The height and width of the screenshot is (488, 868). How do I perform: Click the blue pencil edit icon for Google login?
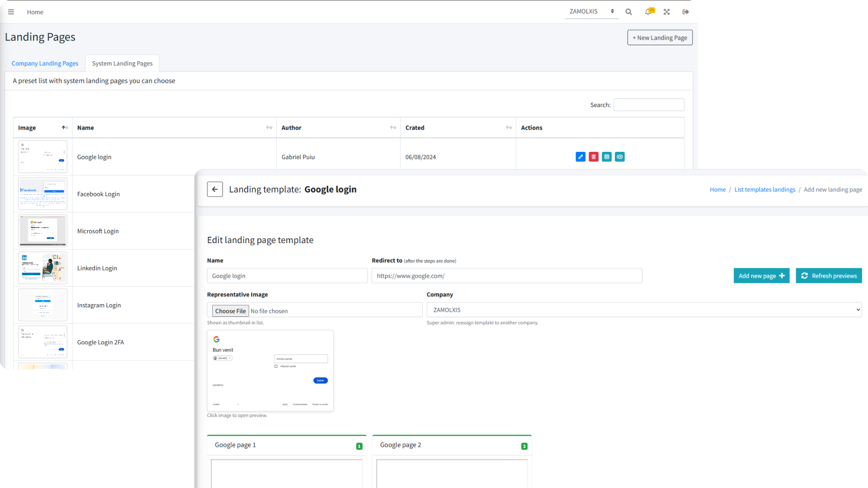point(580,157)
